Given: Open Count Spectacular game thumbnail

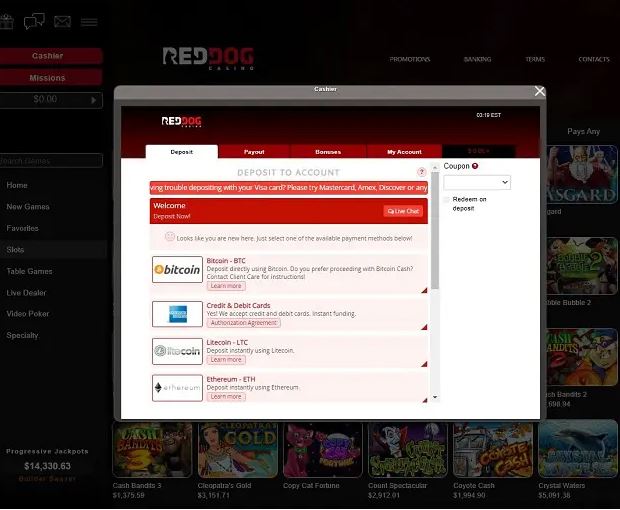Looking at the screenshot, I should coord(408,450).
